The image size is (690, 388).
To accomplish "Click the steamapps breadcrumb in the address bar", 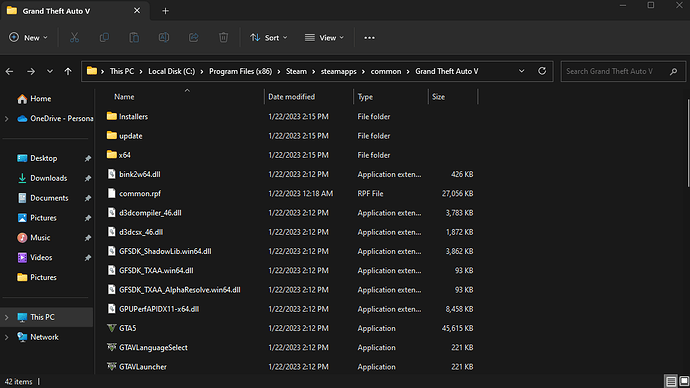I will pos(338,71).
